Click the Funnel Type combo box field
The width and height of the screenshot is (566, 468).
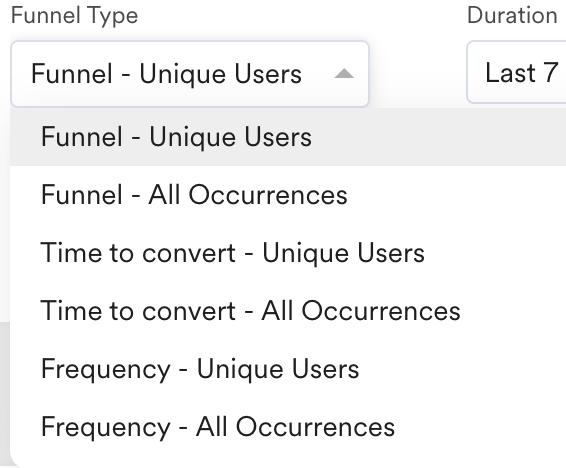pos(190,74)
